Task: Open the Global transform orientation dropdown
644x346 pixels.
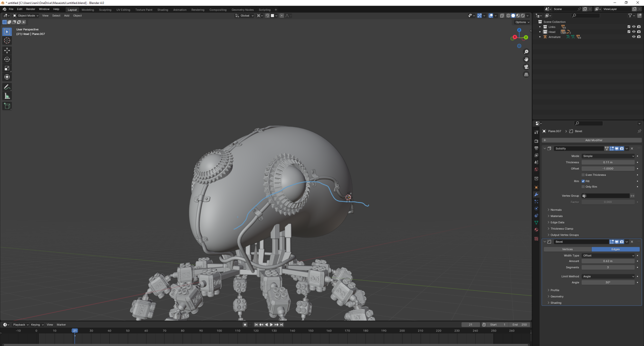Action: pos(245,16)
